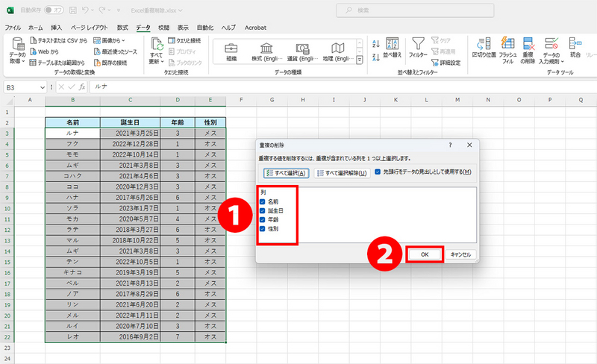Viewport: 597px width, 364px height.
Task: Open Advanced filter (詳細設定)
Action: coord(446,63)
